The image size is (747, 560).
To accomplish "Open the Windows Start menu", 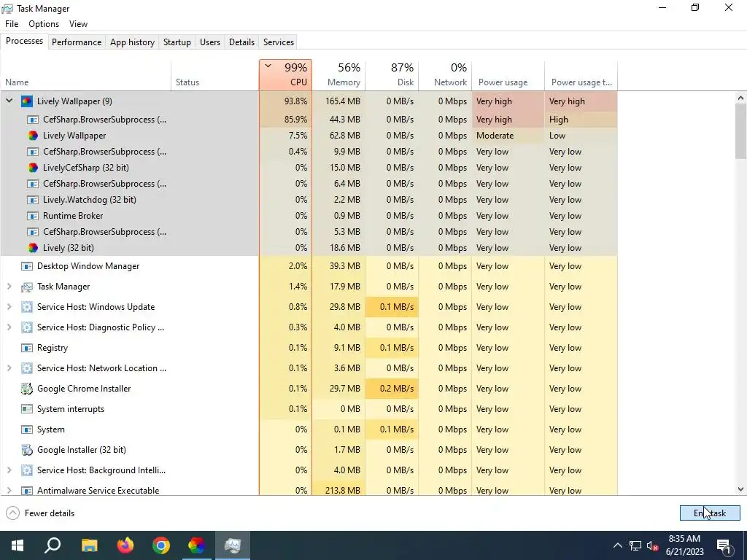I will 18,545.
